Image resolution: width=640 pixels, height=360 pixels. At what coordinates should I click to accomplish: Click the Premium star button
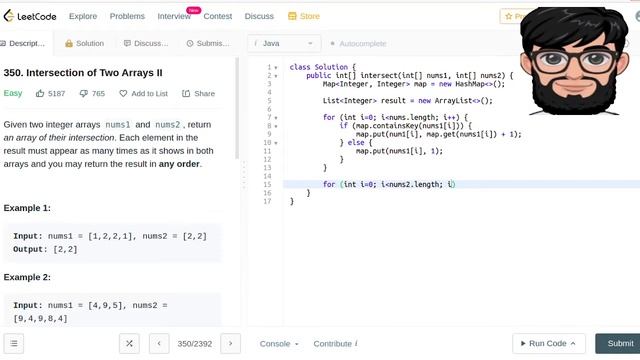point(512,16)
